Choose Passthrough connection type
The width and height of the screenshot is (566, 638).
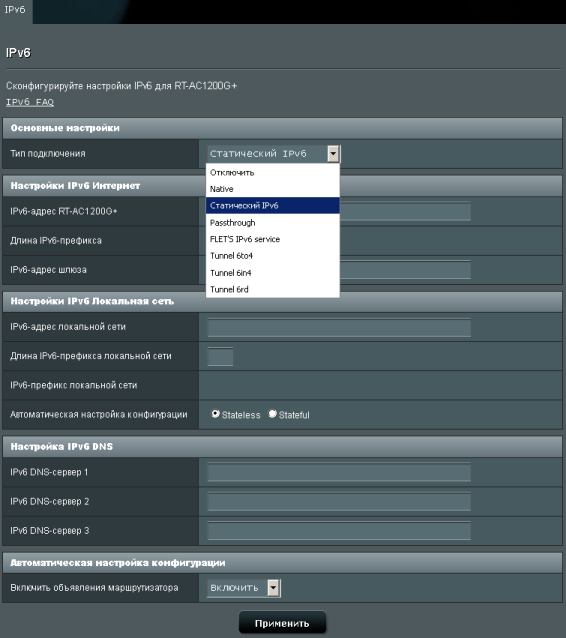(273, 223)
